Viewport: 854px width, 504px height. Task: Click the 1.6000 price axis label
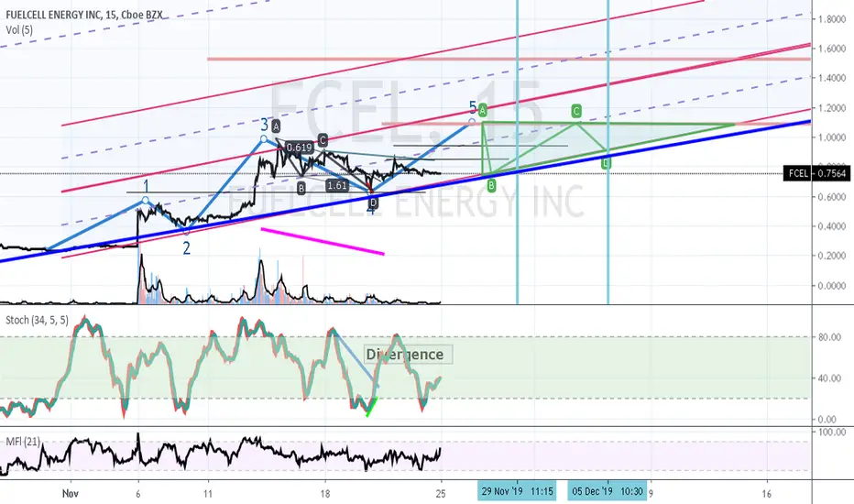pos(832,49)
